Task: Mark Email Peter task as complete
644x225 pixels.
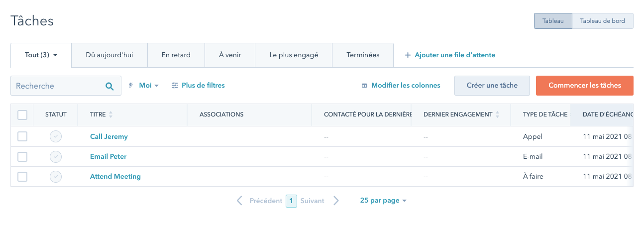Action: [x=56, y=157]
